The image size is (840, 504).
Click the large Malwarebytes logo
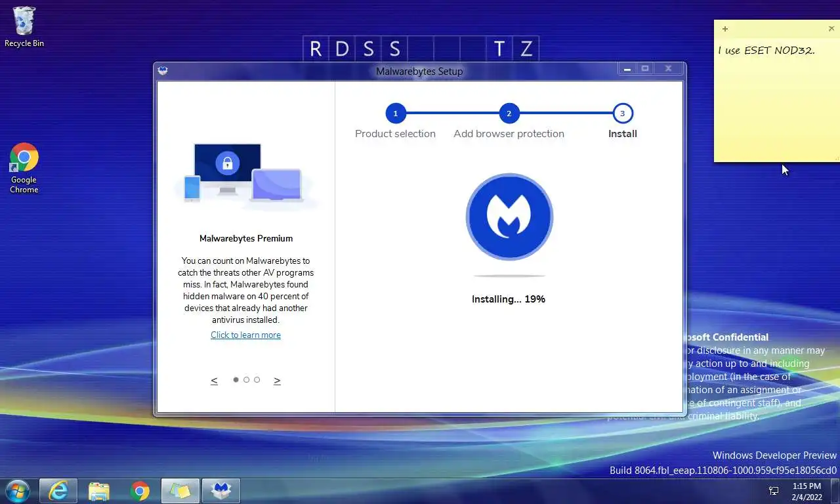[509, 217]
